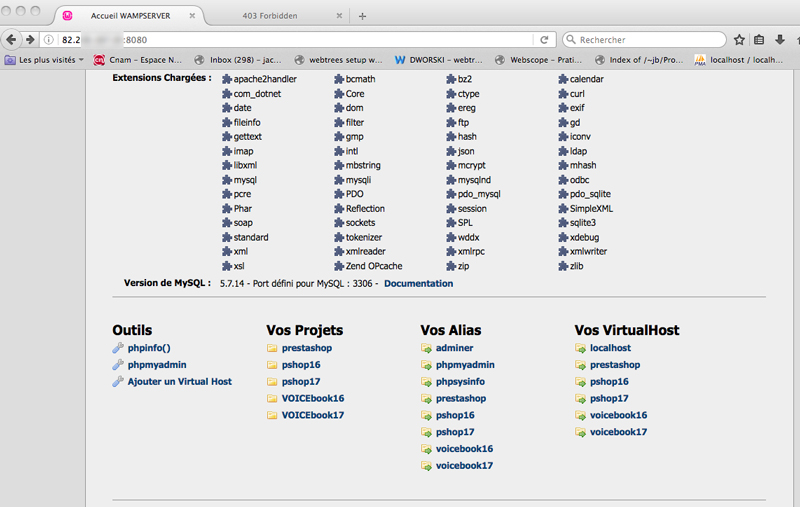Click the icon beside voicebook17 virtual host

click(581, 433)
